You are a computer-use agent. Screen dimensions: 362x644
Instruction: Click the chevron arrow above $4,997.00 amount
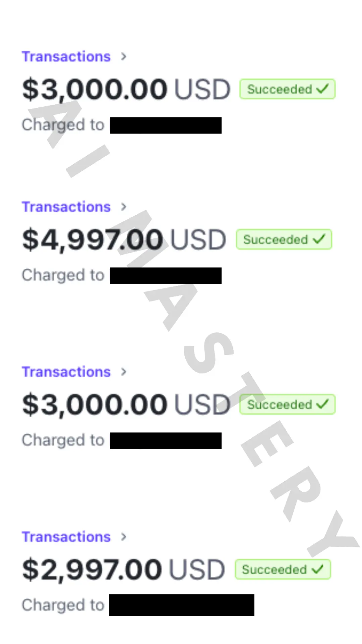point(124,207)
